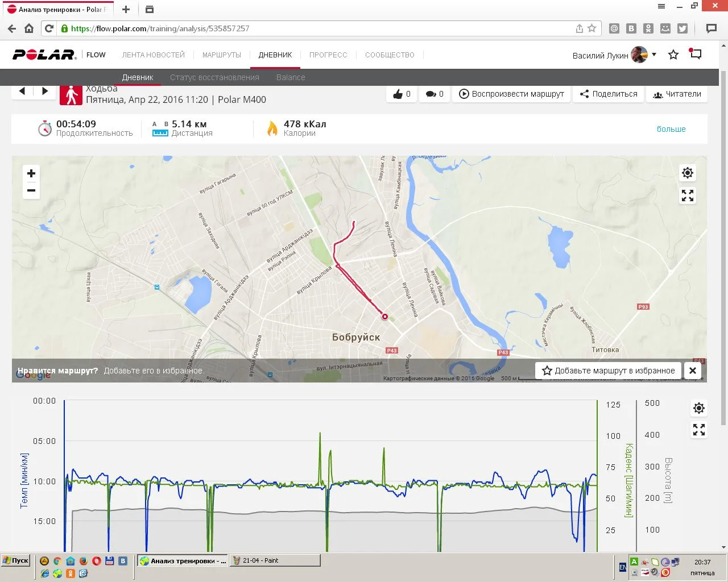The image size is (728, 582).
Task: Dismiss the favorite route banner
Action: pos(693,371)
